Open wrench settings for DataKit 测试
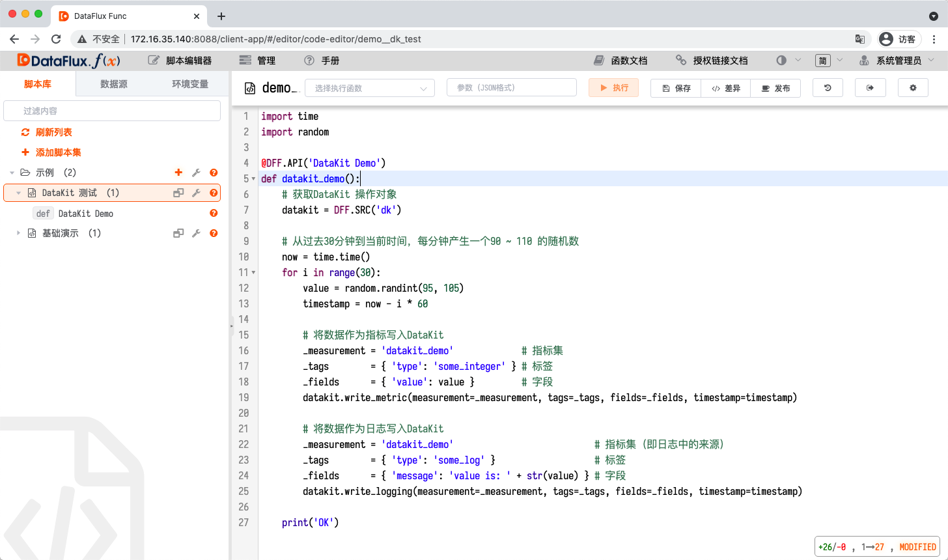 [x=196, y=193]
